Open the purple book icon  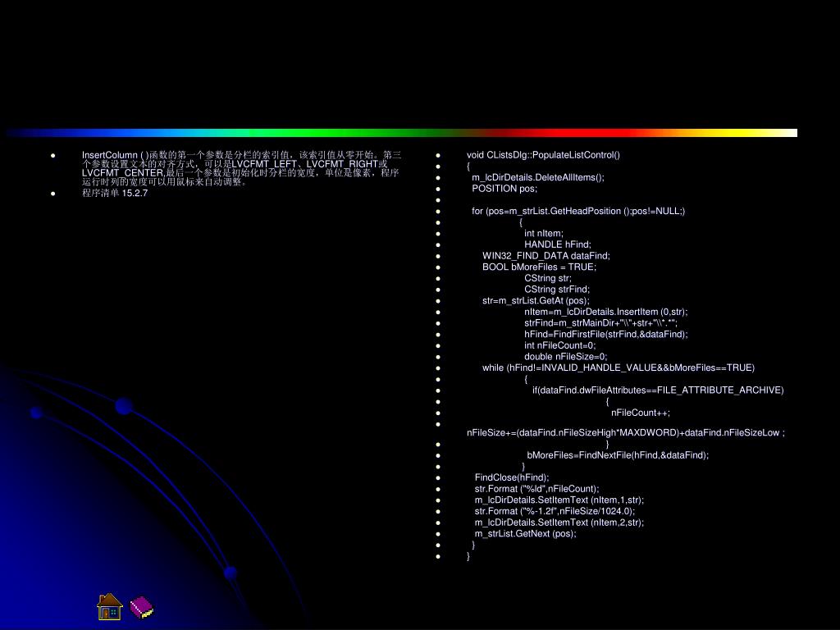click(141, 608)
